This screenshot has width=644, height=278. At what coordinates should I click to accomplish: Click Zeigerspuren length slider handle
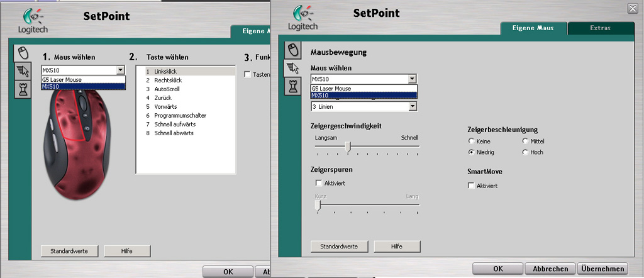318,206
